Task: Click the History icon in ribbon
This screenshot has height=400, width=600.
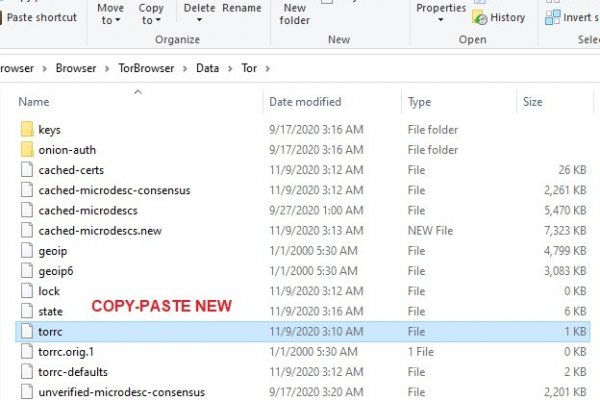Action: click(x=481, y=17)
